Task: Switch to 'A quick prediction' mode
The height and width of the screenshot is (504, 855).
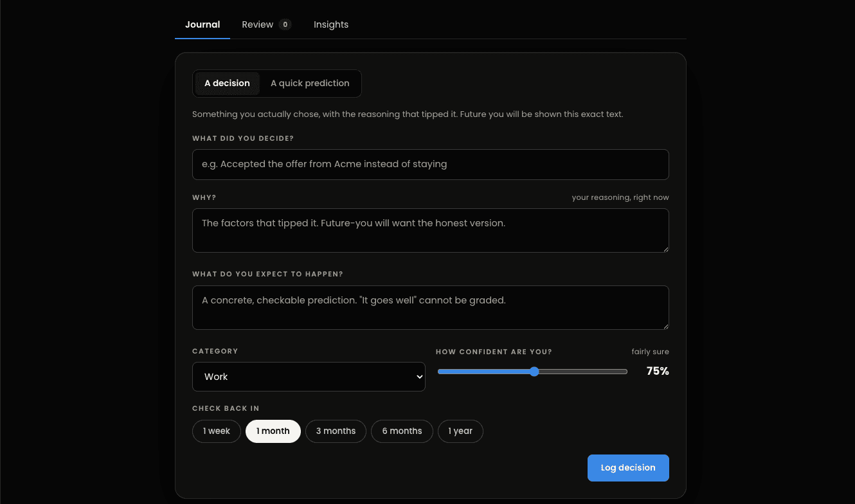Action: [310, 84]
